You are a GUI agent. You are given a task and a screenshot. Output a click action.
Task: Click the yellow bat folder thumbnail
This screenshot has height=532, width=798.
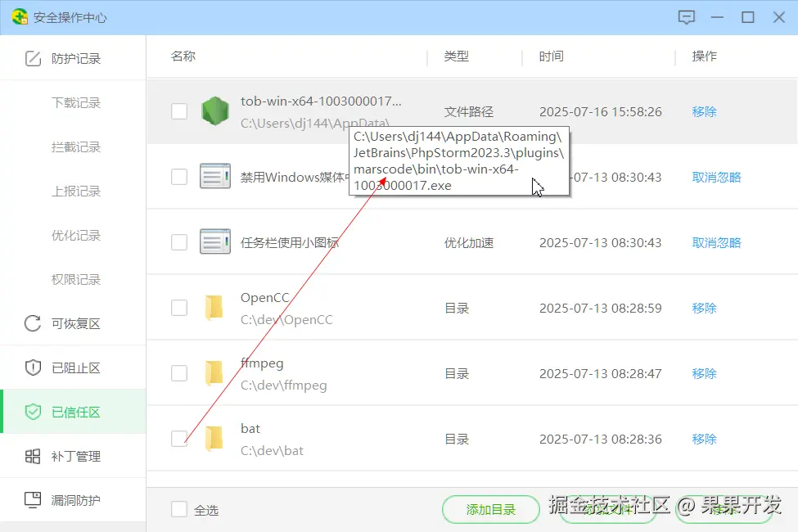click(215, 438)
